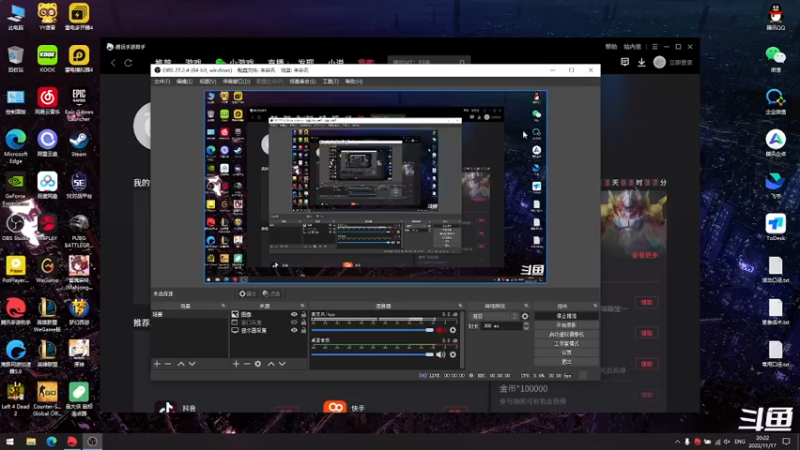Toggle lock on the 显示器采集 source
Screen dimensions: 800x450
pos(304,330)
